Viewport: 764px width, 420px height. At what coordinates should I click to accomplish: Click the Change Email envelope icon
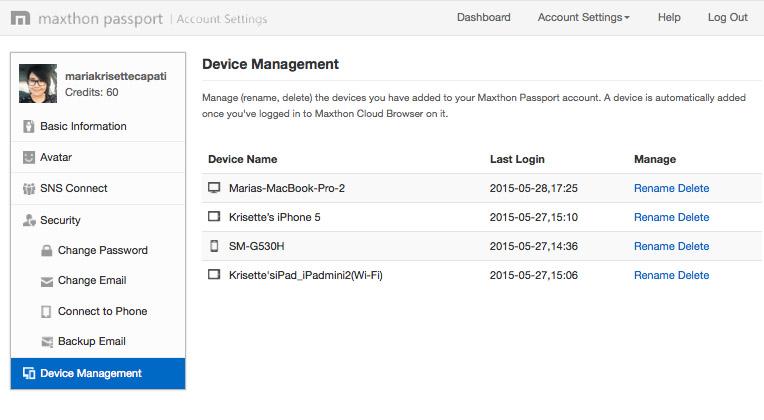click(47, 281)
